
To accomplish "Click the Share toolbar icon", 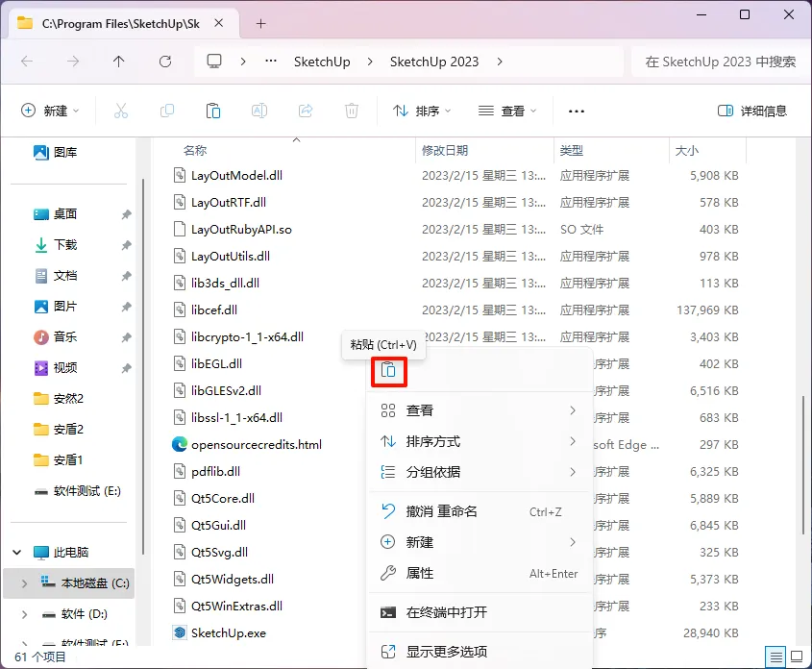I will click(306, 111).
